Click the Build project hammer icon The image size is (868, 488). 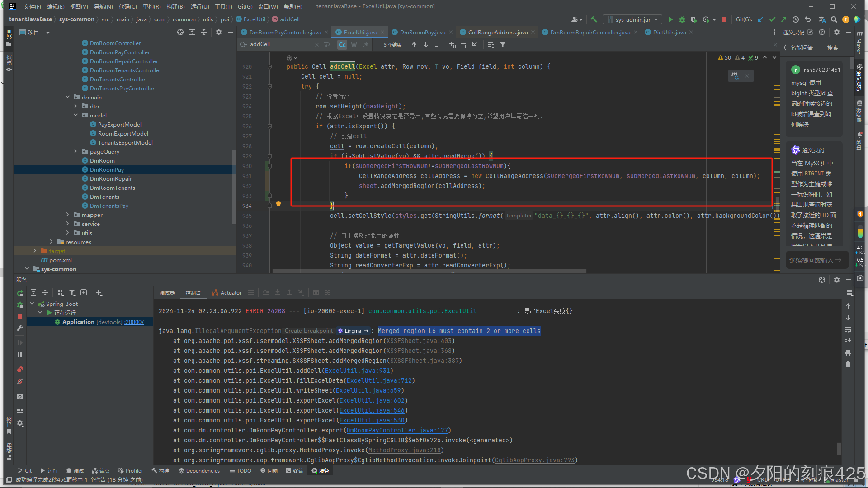pyautogui.click(x=594, y=19)
